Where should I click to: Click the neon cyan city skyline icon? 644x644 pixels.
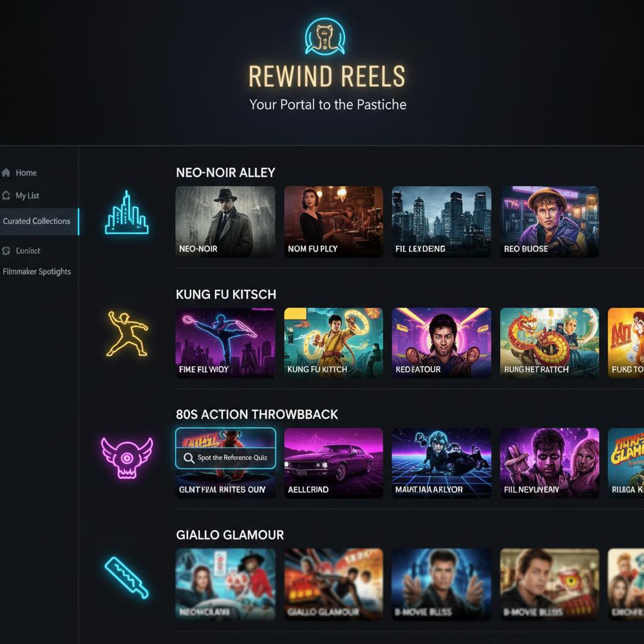(126, 213)
